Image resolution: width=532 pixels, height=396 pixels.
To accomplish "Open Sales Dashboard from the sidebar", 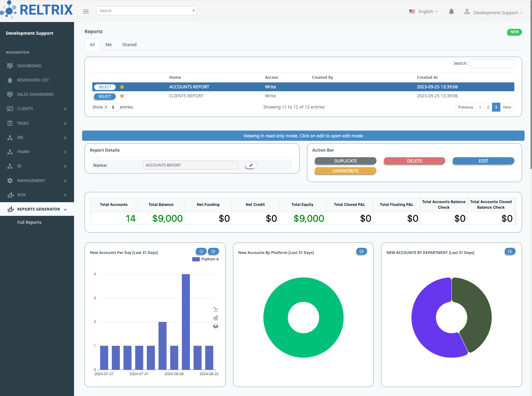I will click(x=35, y=94).
